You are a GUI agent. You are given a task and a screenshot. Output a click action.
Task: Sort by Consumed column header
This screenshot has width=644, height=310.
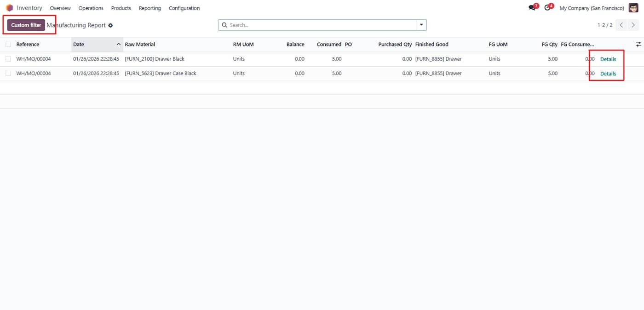[x=329, y=45]
